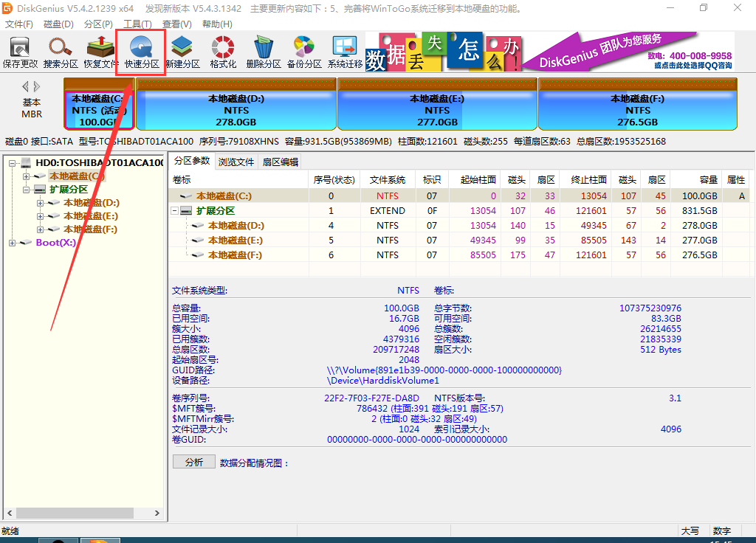Image resolution: width=756 pixels, height=543 pixels.
Task: Click the 起始柱面 column header
Action: click(x=475, y=180)
